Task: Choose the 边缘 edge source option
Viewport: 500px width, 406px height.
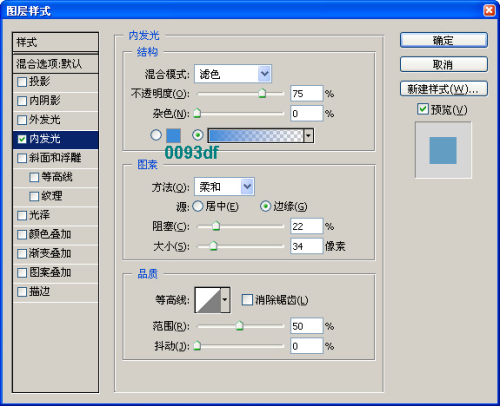Action: click(265, 206)
